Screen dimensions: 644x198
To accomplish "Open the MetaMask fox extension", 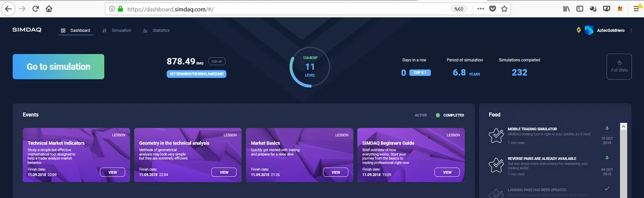I will click(620, 9).
